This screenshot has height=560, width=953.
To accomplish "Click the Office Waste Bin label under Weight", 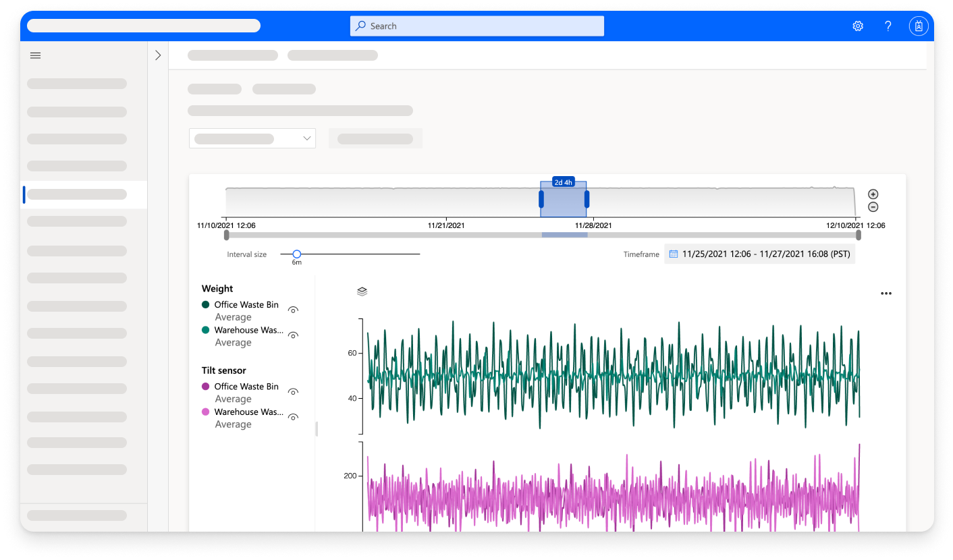I will [246, 304].
